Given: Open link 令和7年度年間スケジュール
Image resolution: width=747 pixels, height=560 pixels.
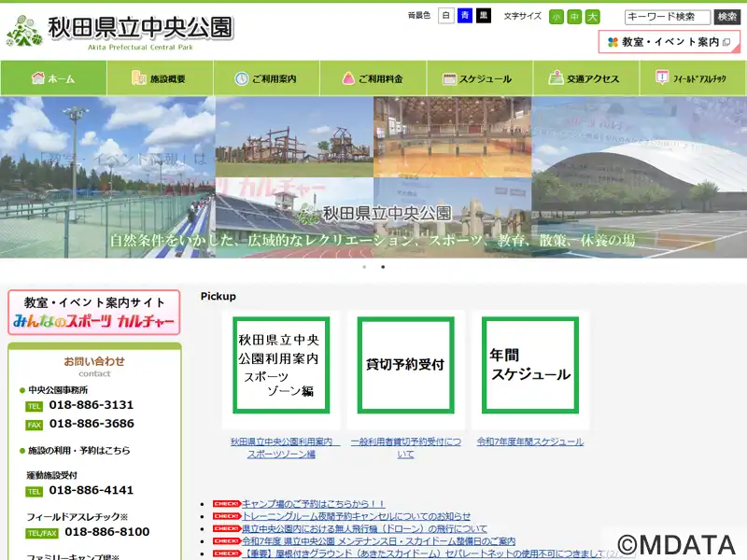Looking at the screenshot, I should point(530,441).
